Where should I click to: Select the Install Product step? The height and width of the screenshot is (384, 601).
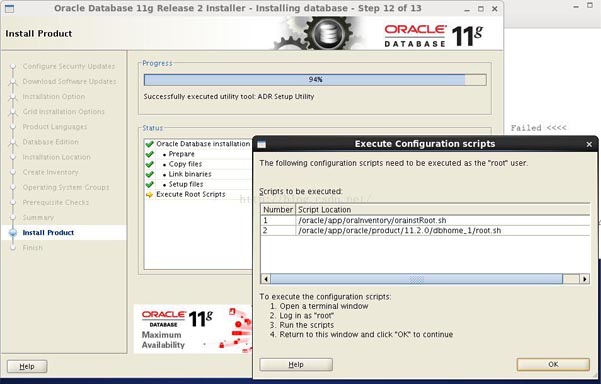[48, 233]
